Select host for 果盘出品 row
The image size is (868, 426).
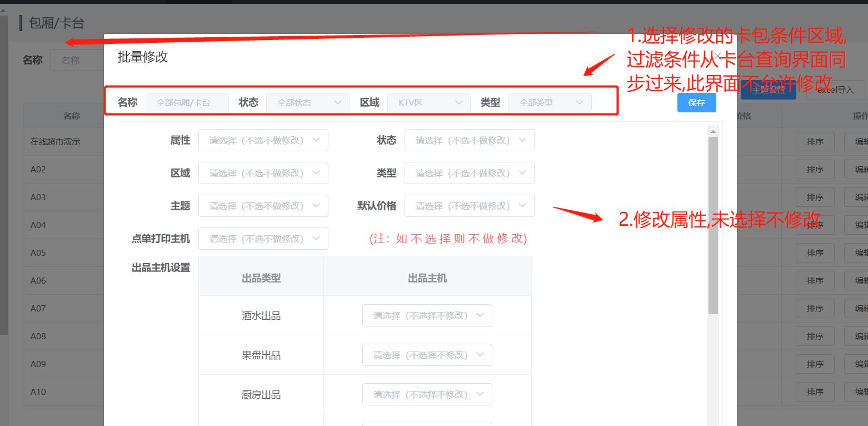pos(427,355)
